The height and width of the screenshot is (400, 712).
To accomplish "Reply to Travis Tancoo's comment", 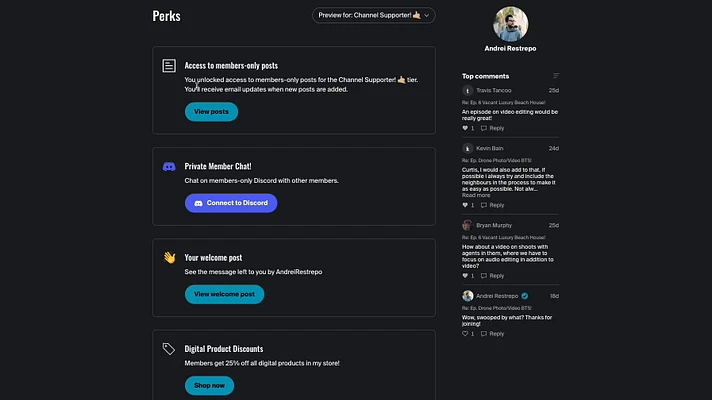I will 493,128.
